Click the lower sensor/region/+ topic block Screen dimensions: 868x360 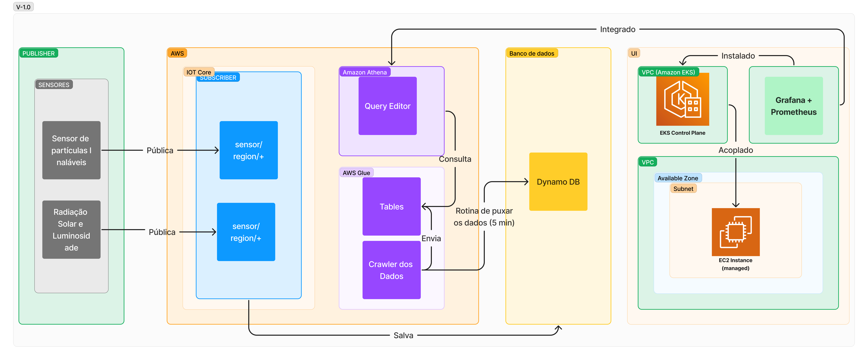[246, 232]
